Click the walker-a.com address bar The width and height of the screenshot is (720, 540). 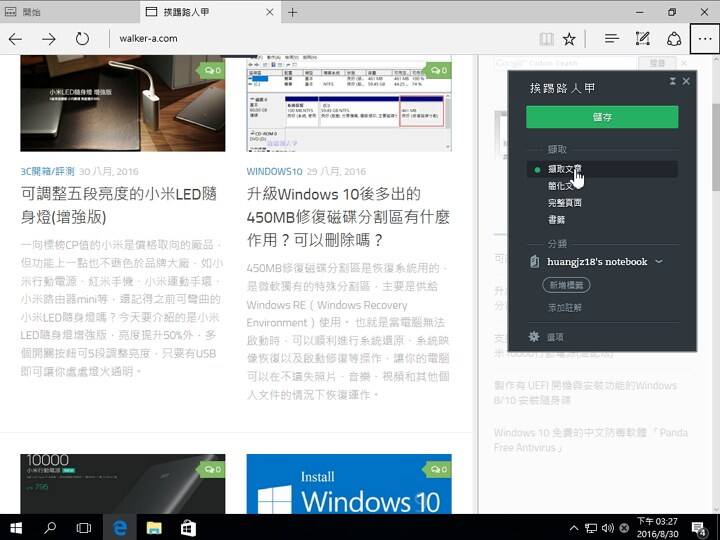[321, 39]
